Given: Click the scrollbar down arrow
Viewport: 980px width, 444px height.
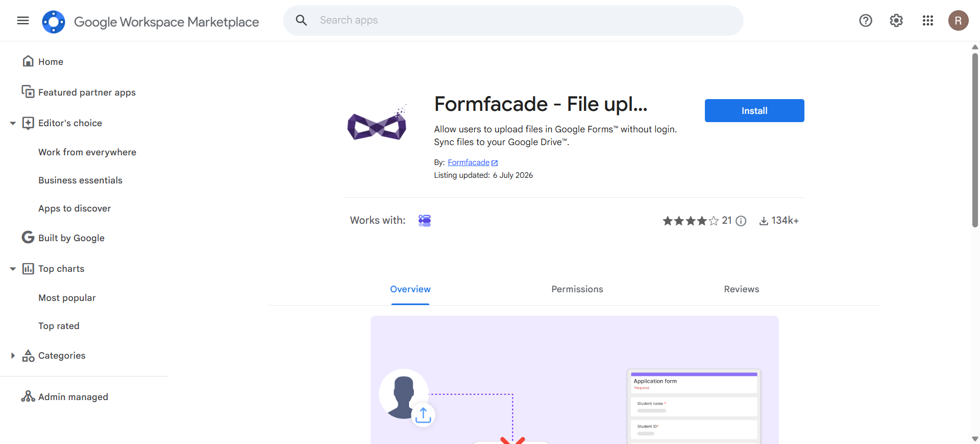Looking at the screenshot, I should pos(975,438).
